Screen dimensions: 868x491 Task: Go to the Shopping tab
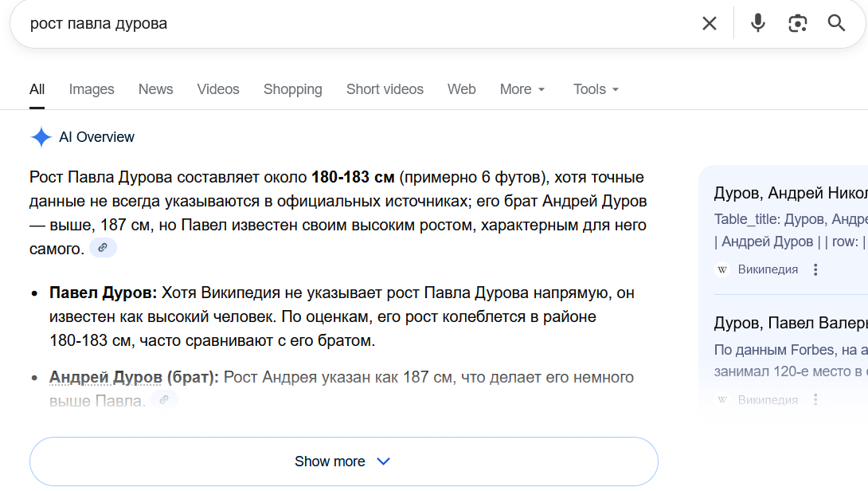coord(292,89)
